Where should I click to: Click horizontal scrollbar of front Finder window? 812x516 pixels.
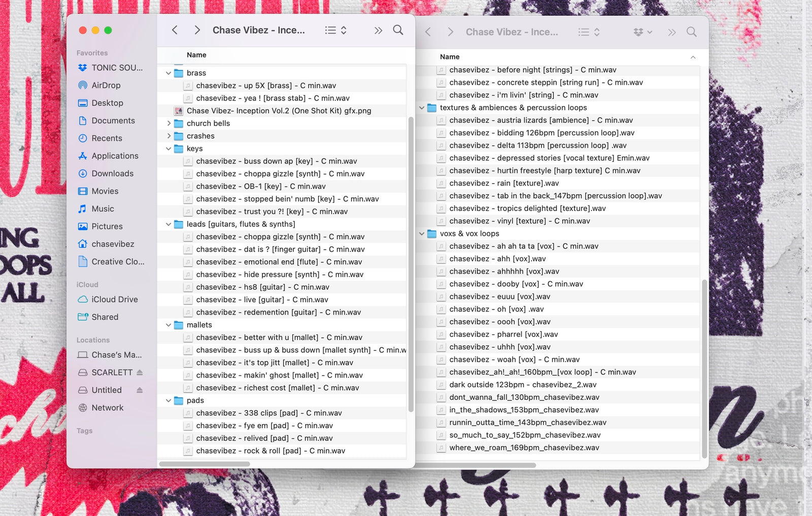(204, 464)
